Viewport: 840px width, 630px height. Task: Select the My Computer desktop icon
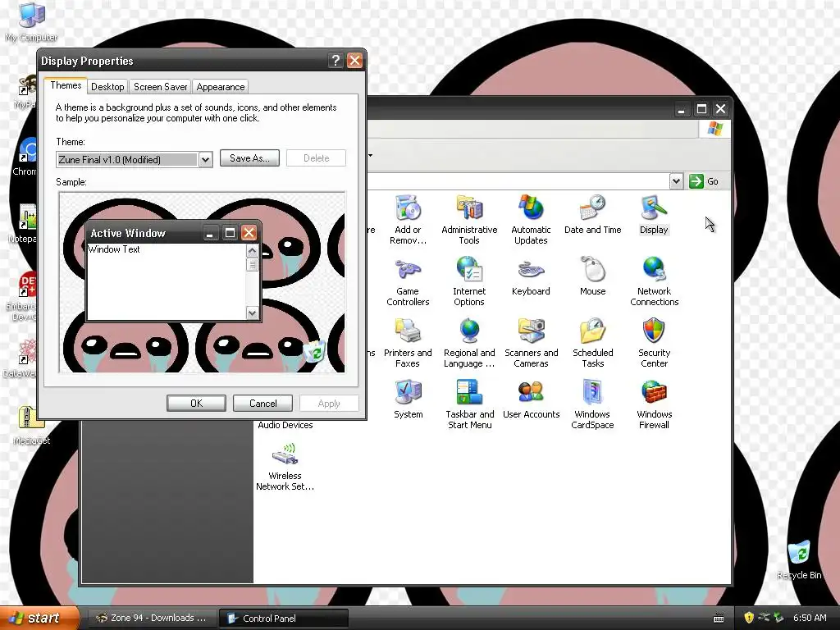[x=32, y=21]
